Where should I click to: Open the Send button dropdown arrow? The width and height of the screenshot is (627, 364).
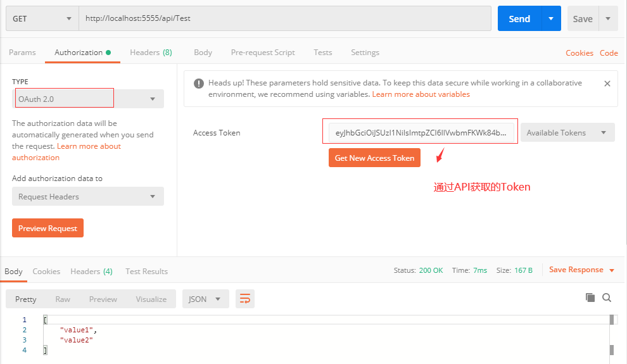pyautogui.click(x=551, y=19)
